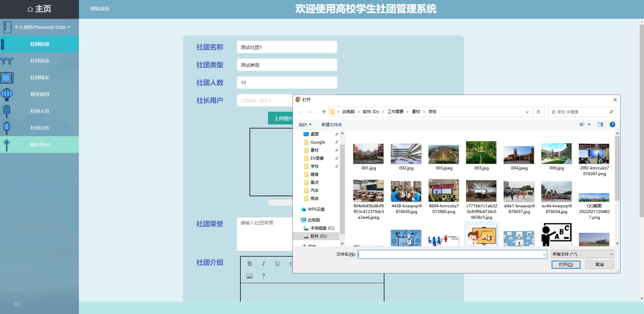The image size is (644, 314).
Task: Click the file dialog help icon
Action: coord(612,124)
